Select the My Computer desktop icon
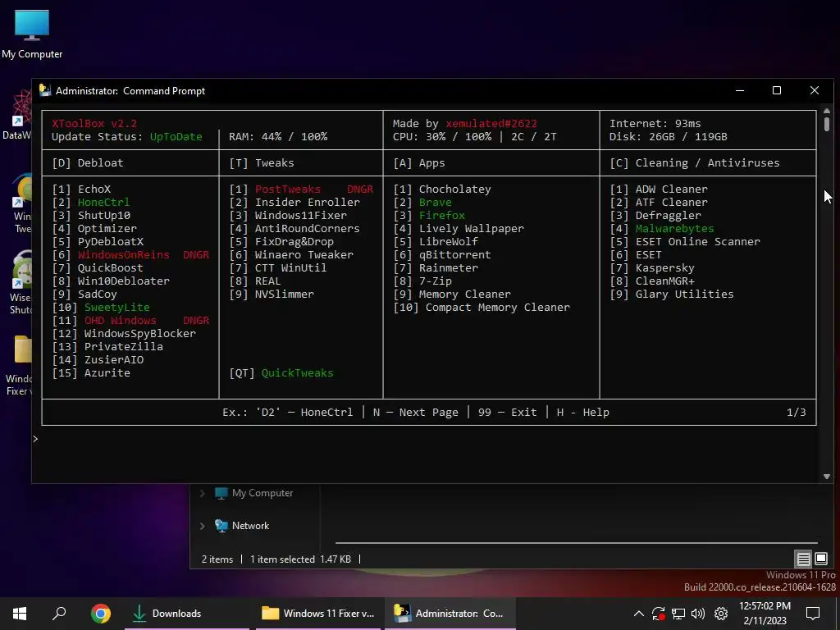This screenshot has width=840, height=630. (32, 34)
